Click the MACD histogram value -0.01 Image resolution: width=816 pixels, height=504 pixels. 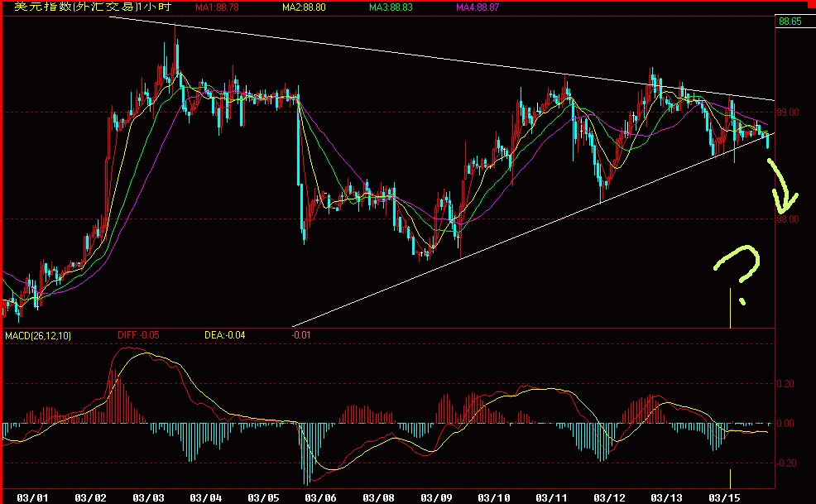pos(301,335)
